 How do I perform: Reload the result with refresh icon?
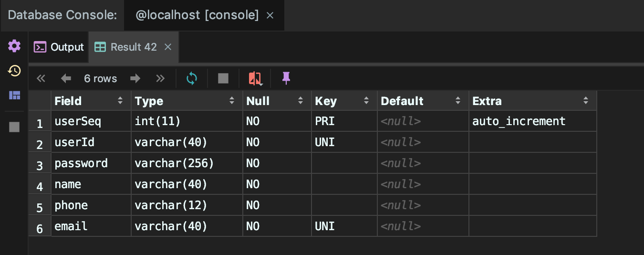pyautogui.click(x=192, y=78)
